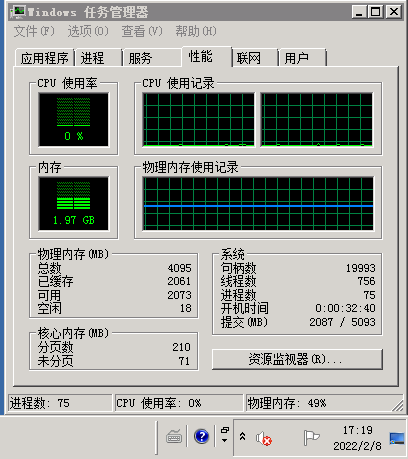Open the 帮助(H) menu
408x459 pixels.
tap(196, 31)
